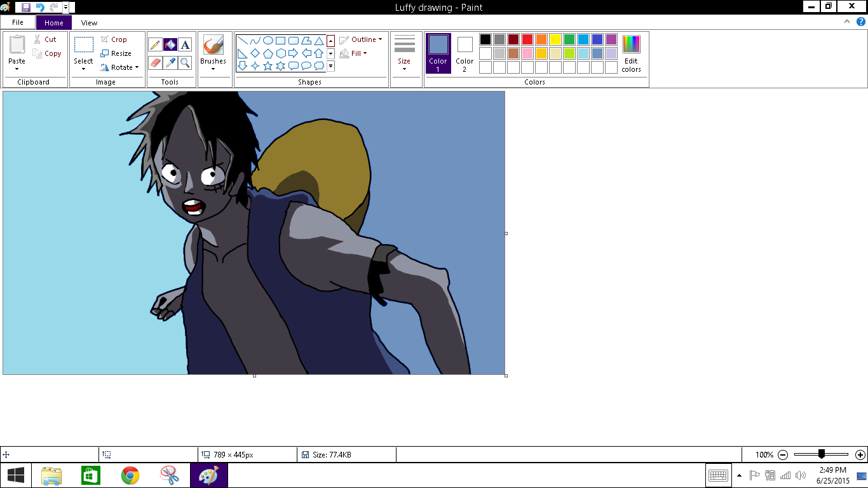Open Google Chrome from taskbar

[x=130, y=475]
